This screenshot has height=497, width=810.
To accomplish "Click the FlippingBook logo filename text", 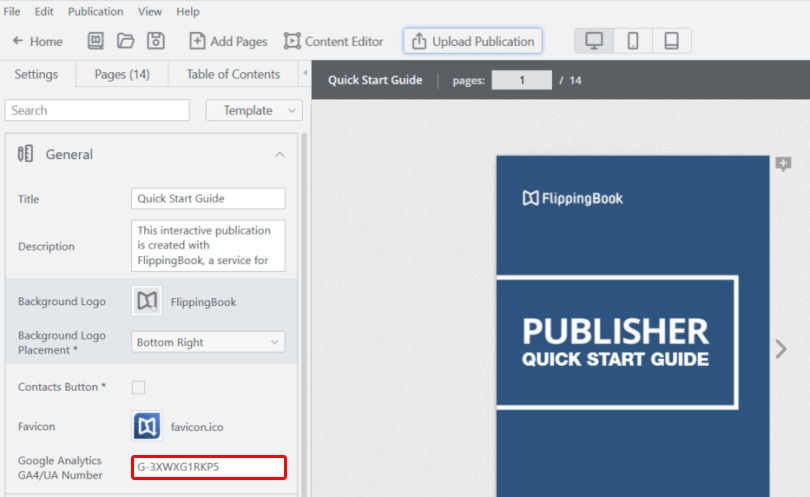I will [204, 302].
